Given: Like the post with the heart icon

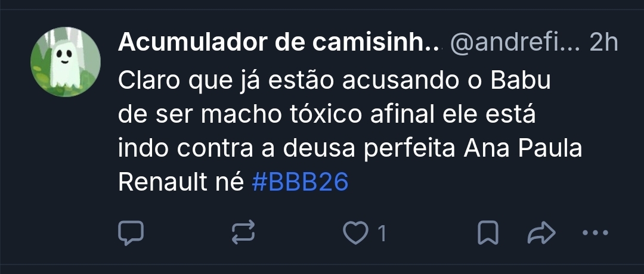Looking at the screenshot, I should click(355, 232).
